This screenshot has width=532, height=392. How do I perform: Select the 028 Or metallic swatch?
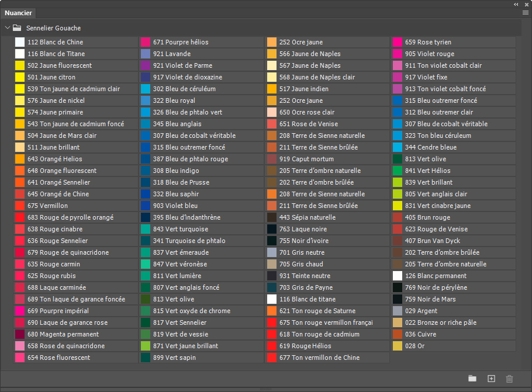[454, 346]
